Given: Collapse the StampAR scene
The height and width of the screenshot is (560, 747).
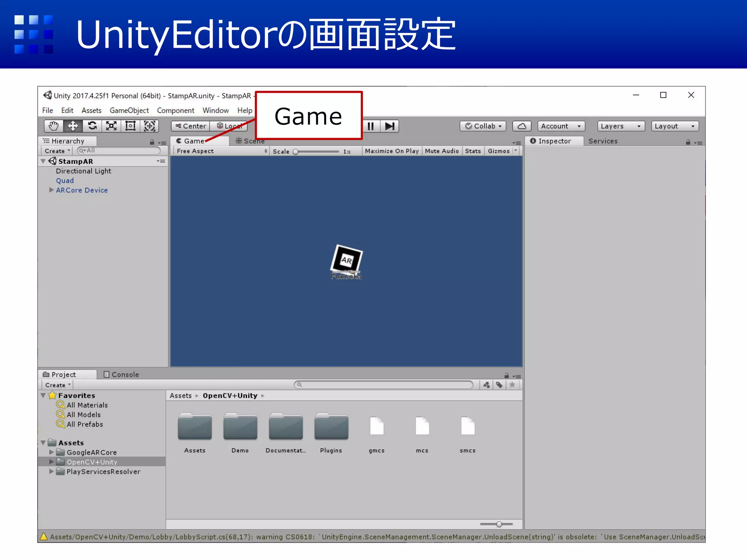Looking at the screenshot, I should tap(43, 161).
